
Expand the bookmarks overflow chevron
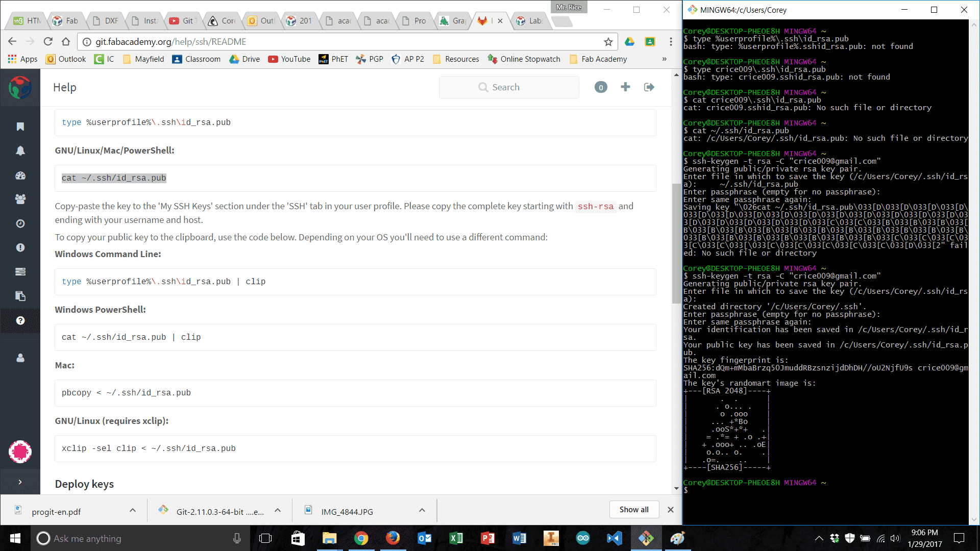tap(664, 59)
